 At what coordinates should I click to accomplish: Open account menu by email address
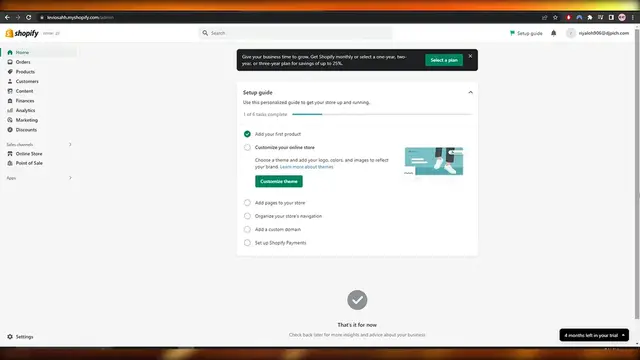point(604,33)
